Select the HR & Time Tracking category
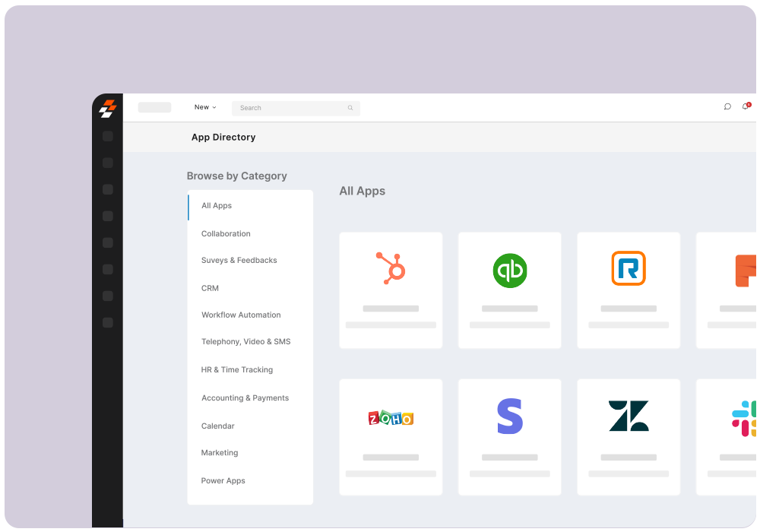The image size is (760, 532). coord(236,370)
